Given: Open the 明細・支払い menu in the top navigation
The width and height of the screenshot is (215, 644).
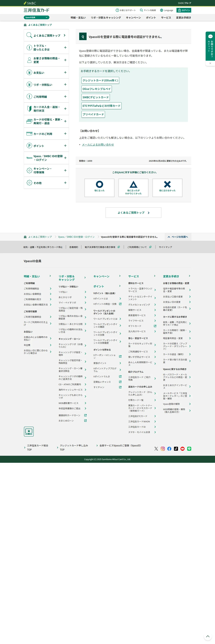Looking at the screenshot, I should [x=78, y=18].
